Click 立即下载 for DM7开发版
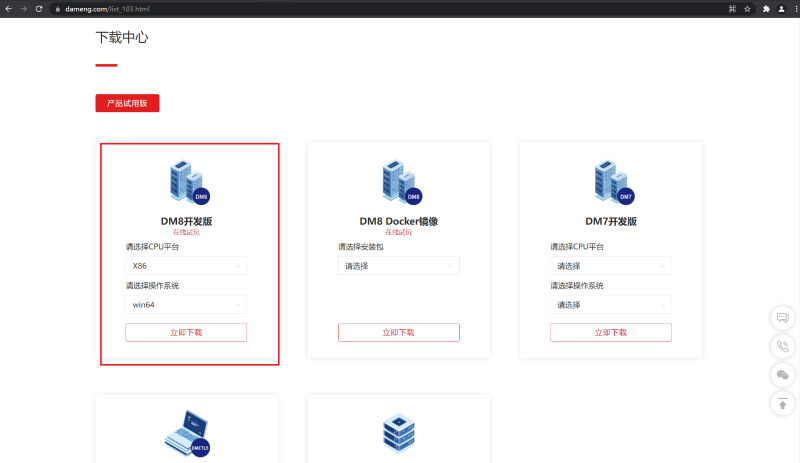The width and height of the screenshot is (800, 463). (611, 332)
